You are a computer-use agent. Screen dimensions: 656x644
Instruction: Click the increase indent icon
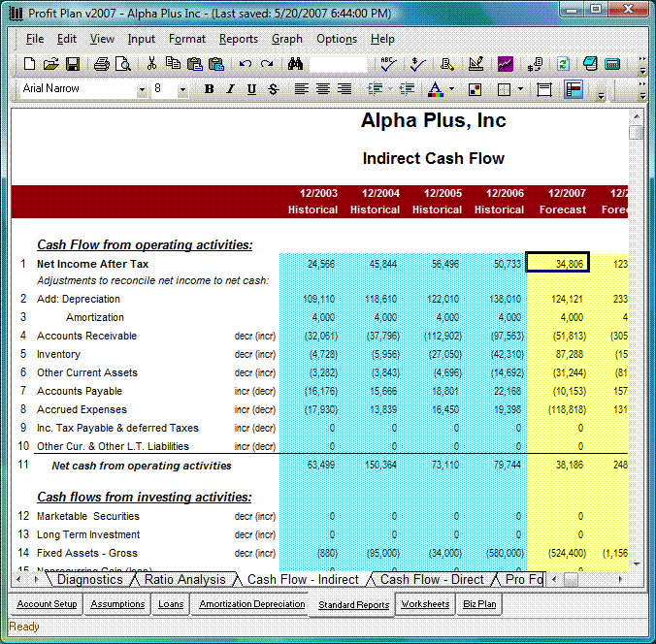click(x=375, y=88)
